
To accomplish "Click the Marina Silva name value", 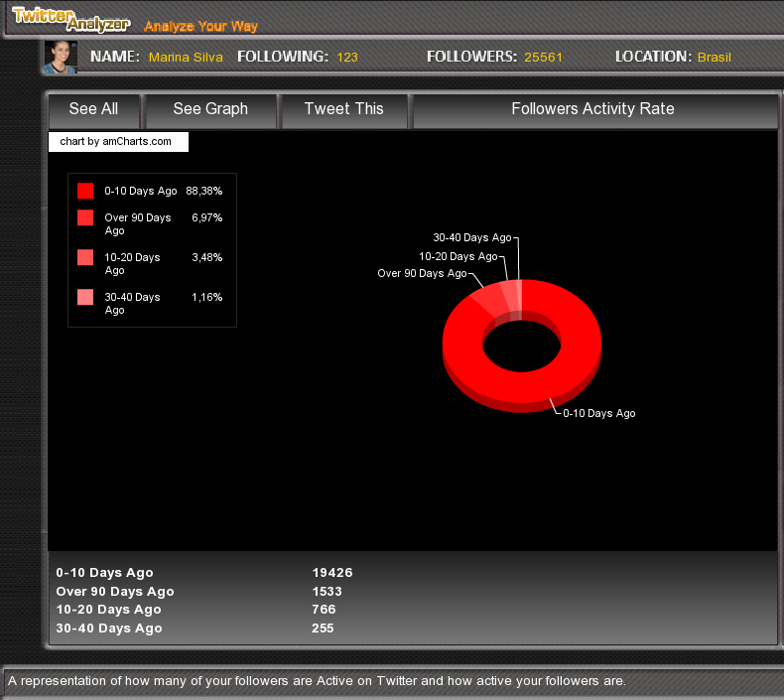I will [186, 57].
